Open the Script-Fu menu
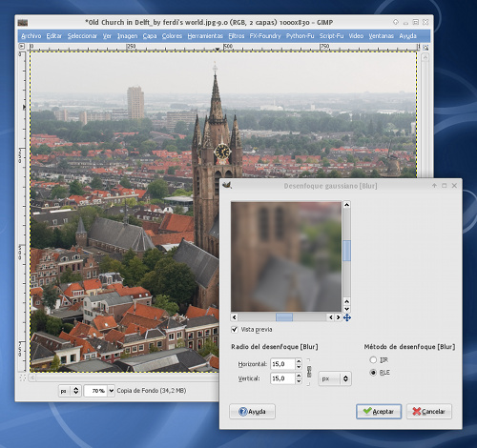 coord(331,36)
